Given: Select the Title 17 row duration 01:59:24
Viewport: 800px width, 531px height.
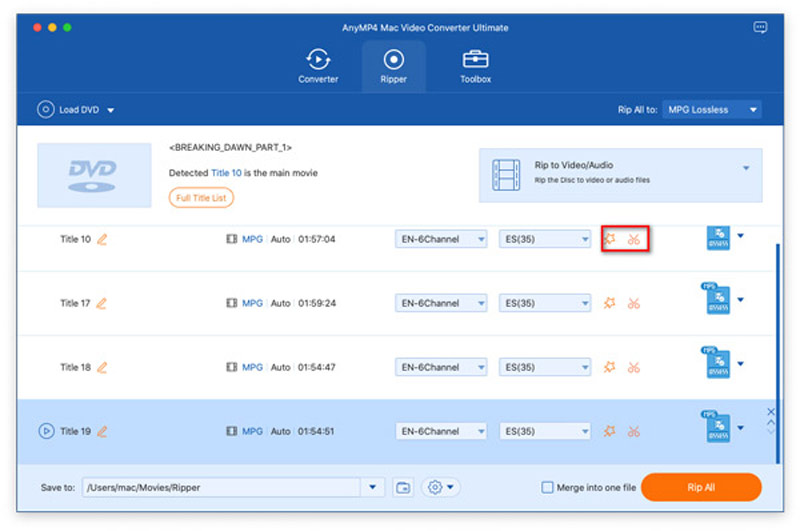Looking at the screenshot, I should point(317,304).
